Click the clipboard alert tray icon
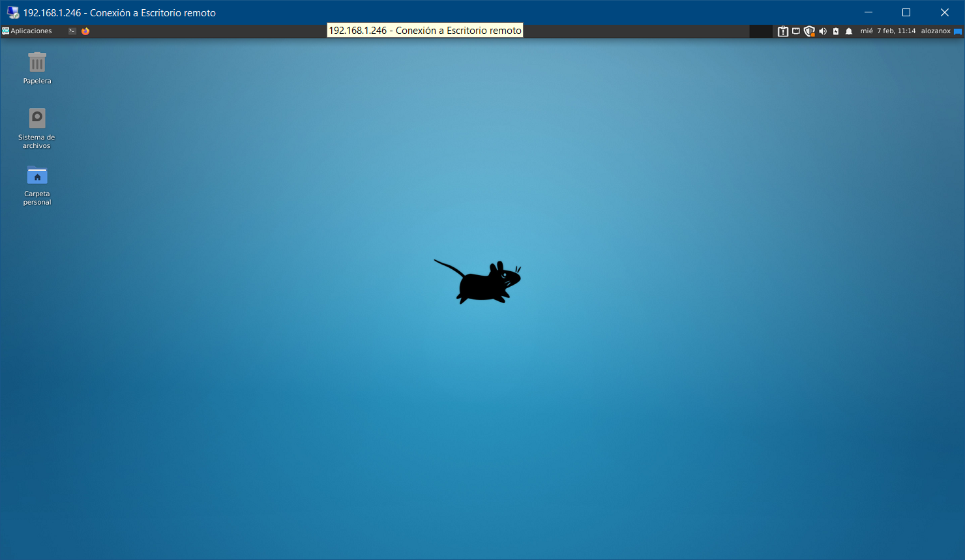Viewport: 965px width, 560px height. pyautogui.click(x=783, y=31)
